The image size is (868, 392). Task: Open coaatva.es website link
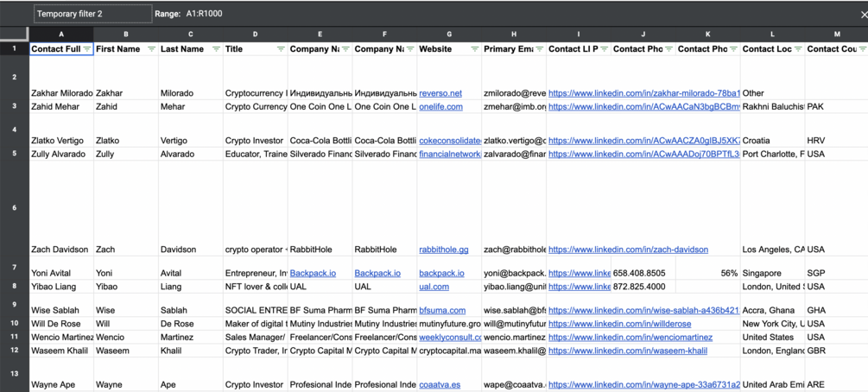[x=440, y=384]
